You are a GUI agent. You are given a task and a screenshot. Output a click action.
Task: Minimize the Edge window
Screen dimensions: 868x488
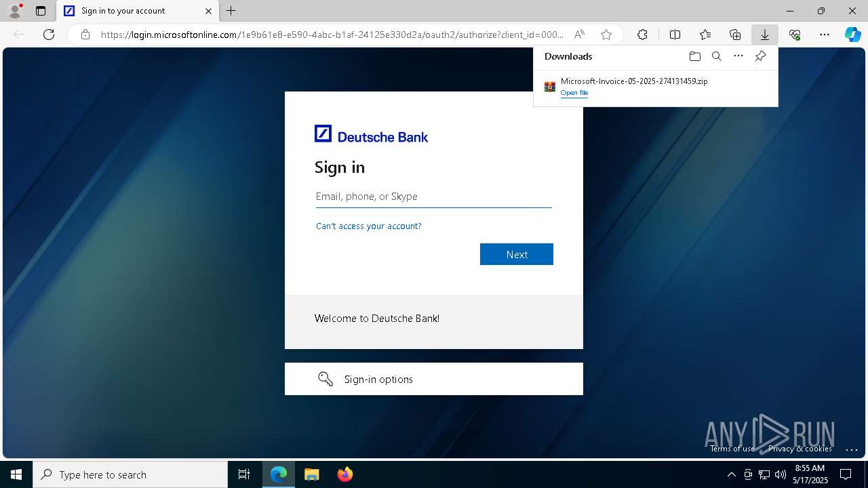coord(790,11)
